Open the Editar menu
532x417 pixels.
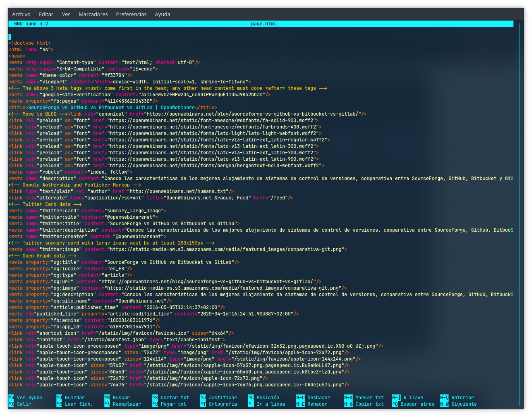(46, 14)
